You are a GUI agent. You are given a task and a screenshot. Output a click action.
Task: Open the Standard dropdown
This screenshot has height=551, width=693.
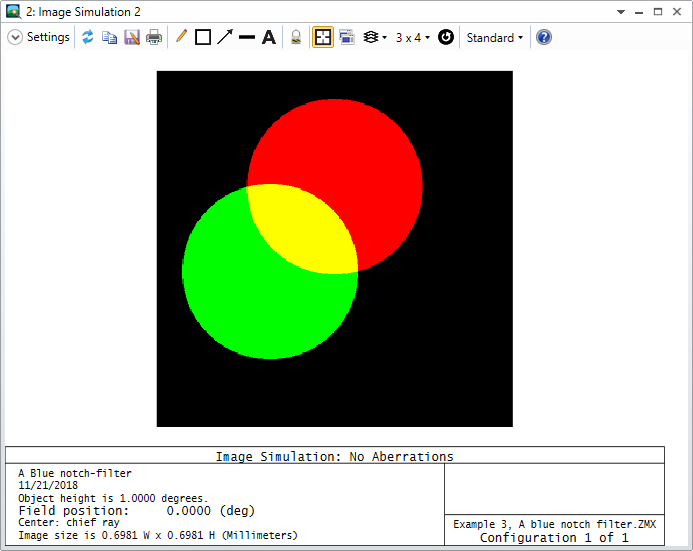[x=495, y=38]
